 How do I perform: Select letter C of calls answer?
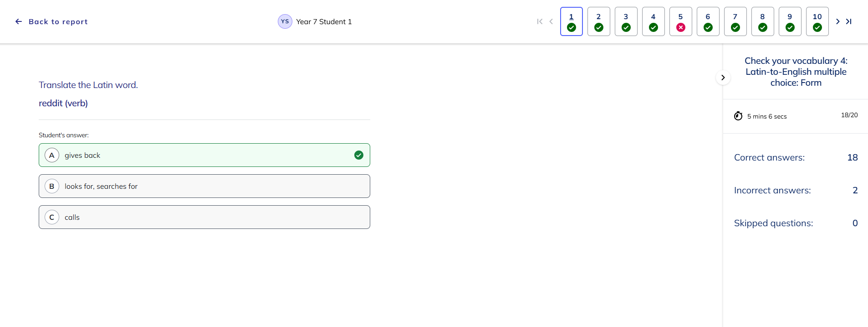[x=52, y=217]
